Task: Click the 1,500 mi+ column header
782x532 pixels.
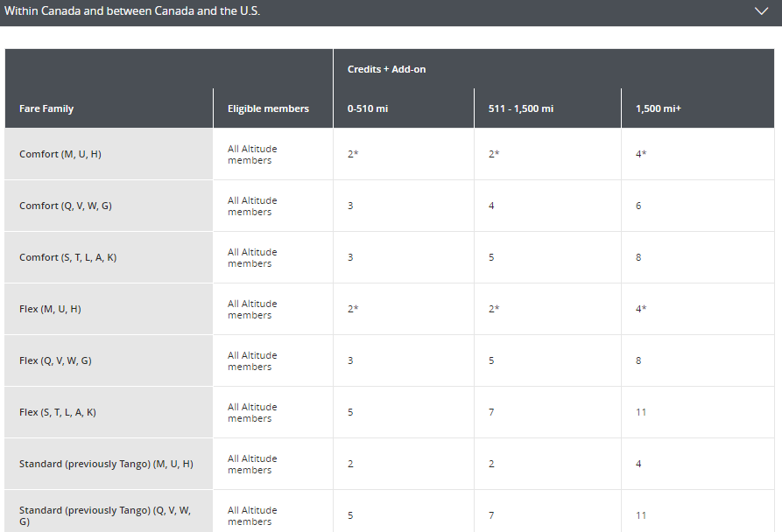Action: click(x=658, y=108)
